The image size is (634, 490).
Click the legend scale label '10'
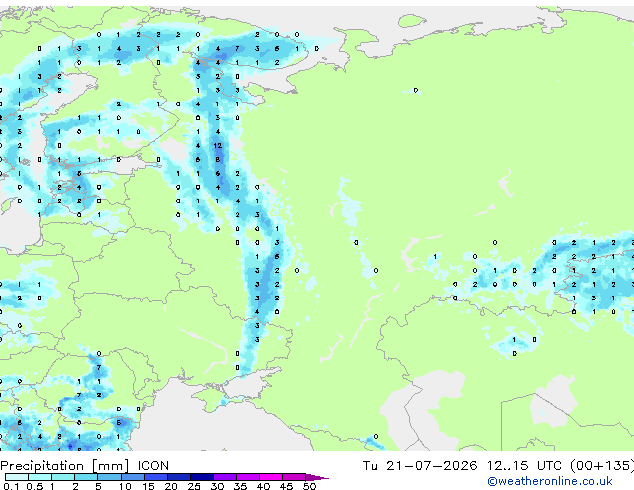[x=125, y=486]
